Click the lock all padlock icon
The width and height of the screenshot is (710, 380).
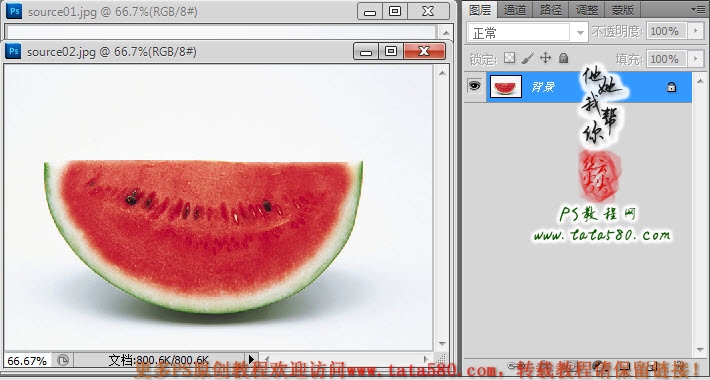click(563, 58)
